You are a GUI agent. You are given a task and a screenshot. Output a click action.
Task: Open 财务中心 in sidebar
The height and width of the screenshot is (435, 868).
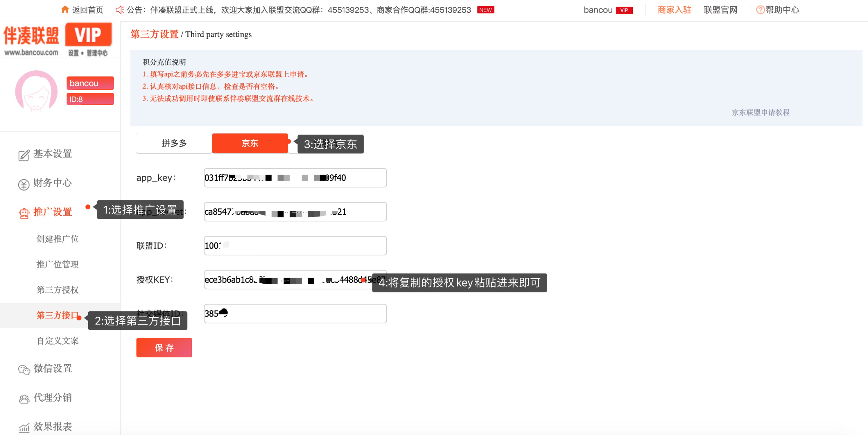52,183
